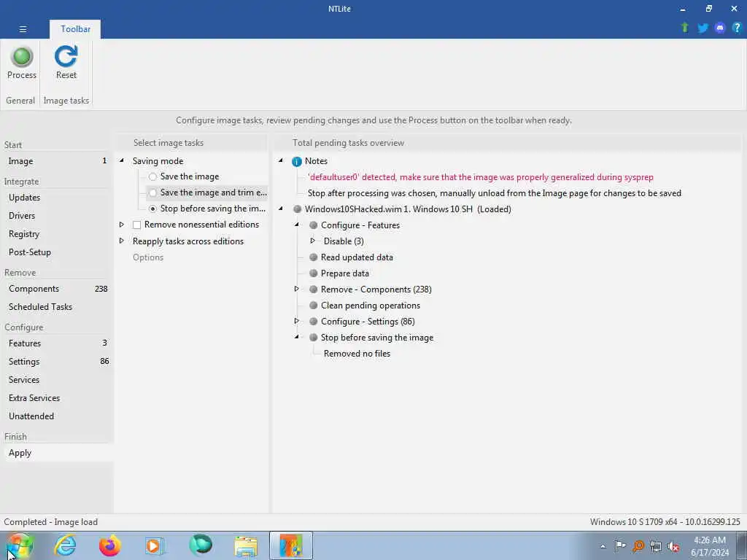747x560 pixels.
Task: Click the status dot beside Configure - Settings
Action: [314, 322]
